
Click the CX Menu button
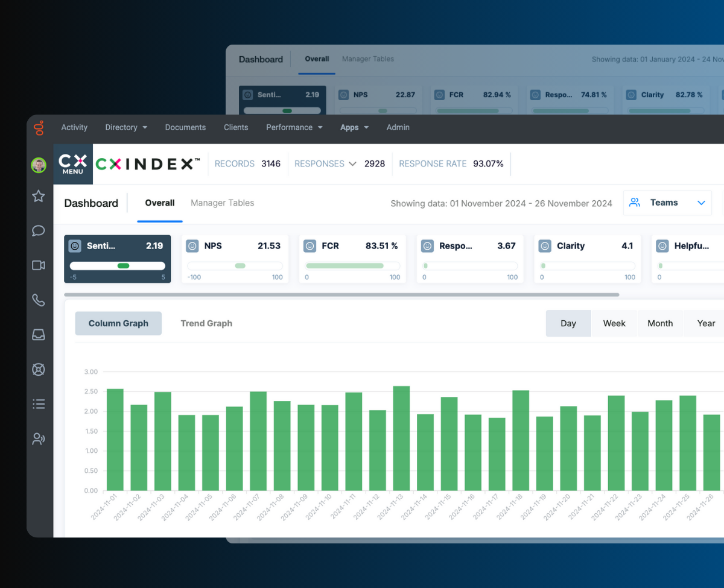tap(73, 164)
